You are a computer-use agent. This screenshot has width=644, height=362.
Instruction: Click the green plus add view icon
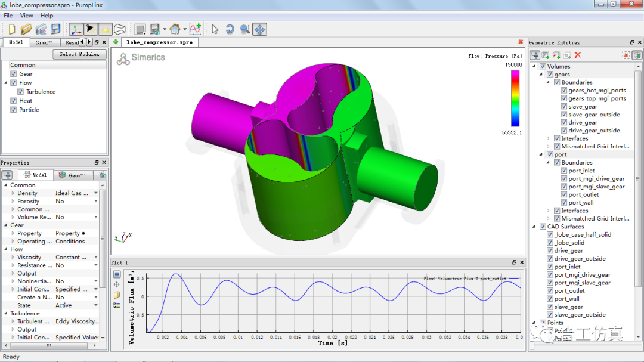click(116, 42)
